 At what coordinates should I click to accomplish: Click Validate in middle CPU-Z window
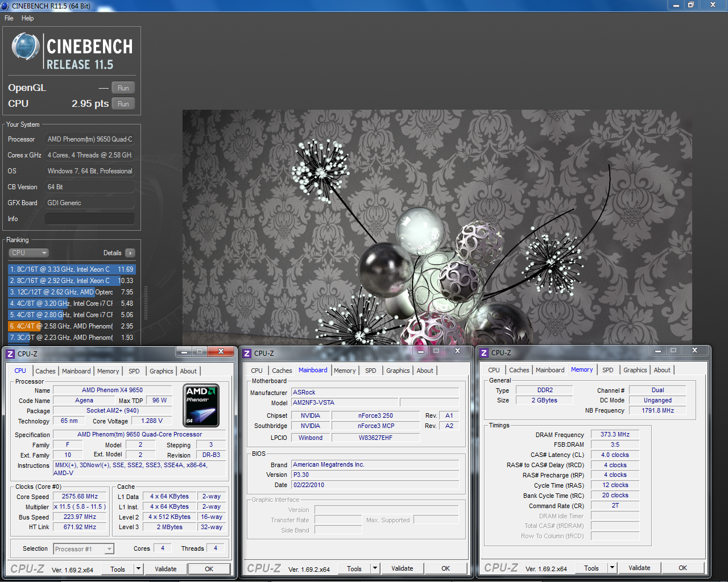point(402,568)
